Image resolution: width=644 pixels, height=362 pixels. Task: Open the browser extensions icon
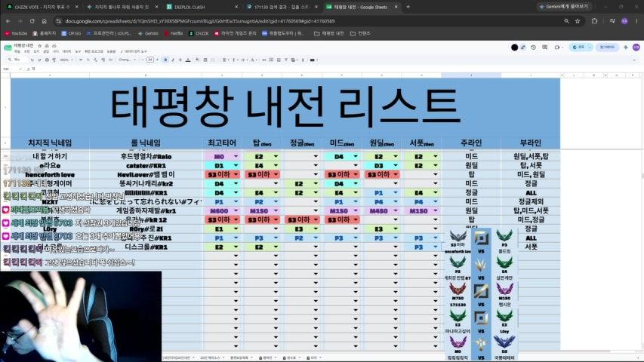[x=594, y=21]
